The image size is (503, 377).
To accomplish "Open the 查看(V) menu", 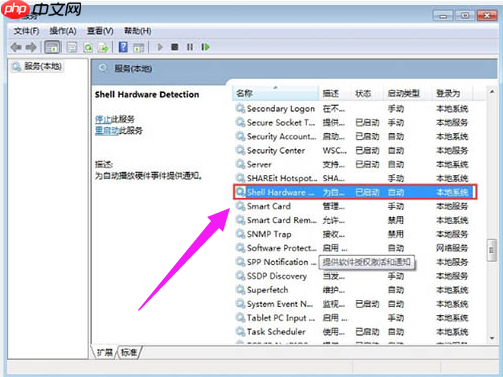I will click(x=100, y=31).
